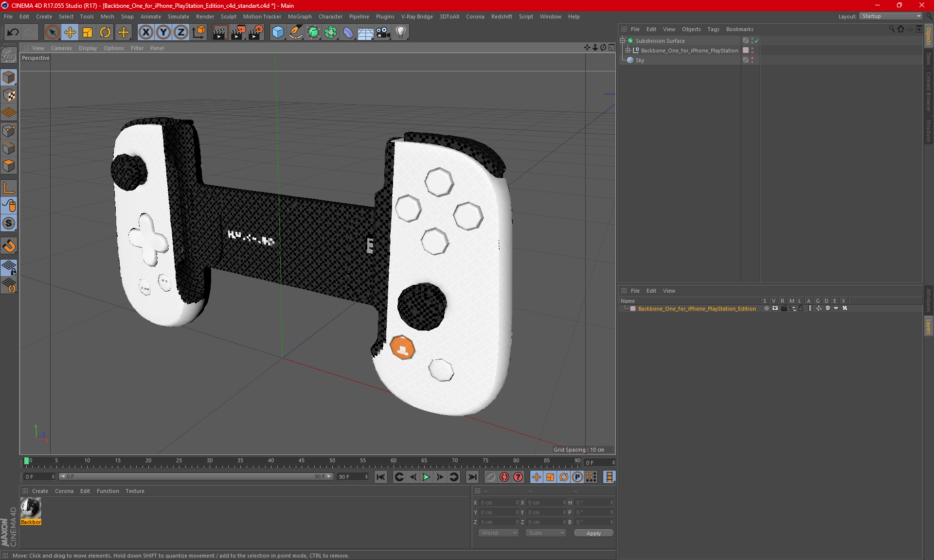
Task: Open the Simulate menu
Action: (179, 17)
